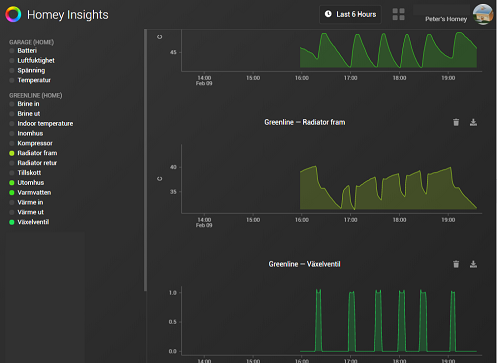497x363 pixels.
Task: Click inside the Radiator fram chart area
Action: click(x=332, y=178)
